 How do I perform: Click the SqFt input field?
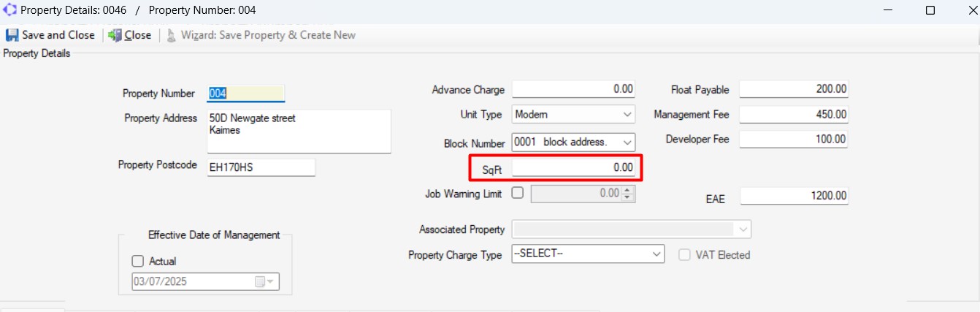pos(574,167)
